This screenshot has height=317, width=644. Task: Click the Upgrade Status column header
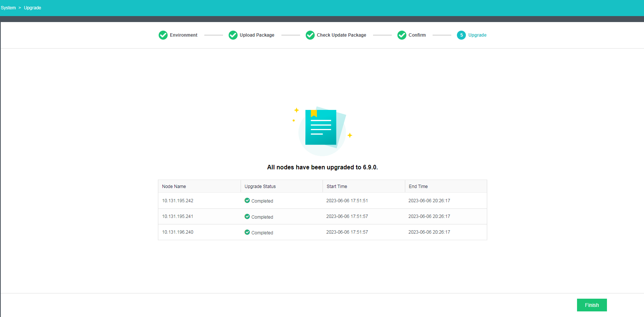click(x=260, y=187)
